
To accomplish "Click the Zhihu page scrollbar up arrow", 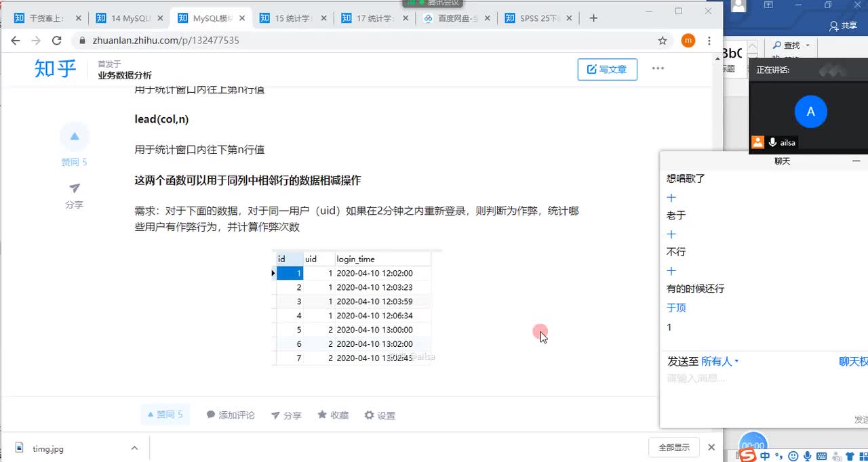I will click(x=717, y=59).
